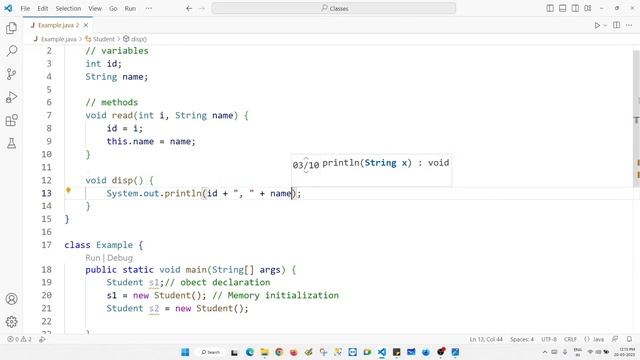Split the editor to the right
The image size is (640, 360).
tap(616, 25)
